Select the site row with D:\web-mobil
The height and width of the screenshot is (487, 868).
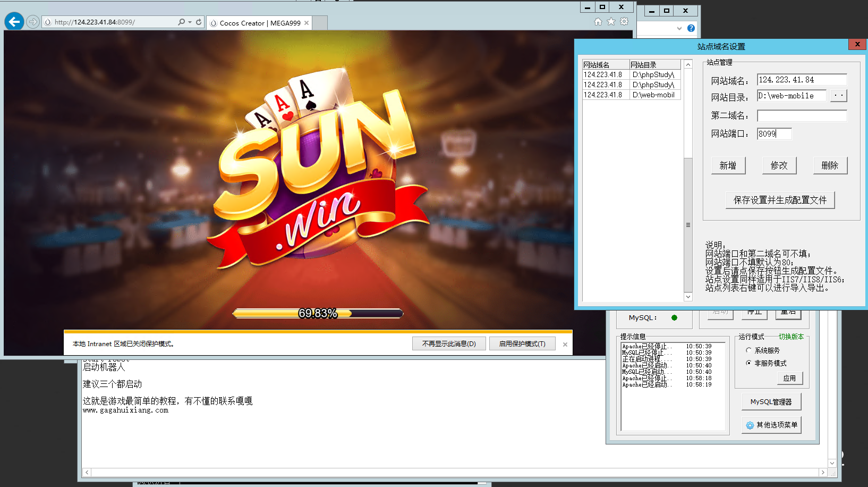(632, 95)
